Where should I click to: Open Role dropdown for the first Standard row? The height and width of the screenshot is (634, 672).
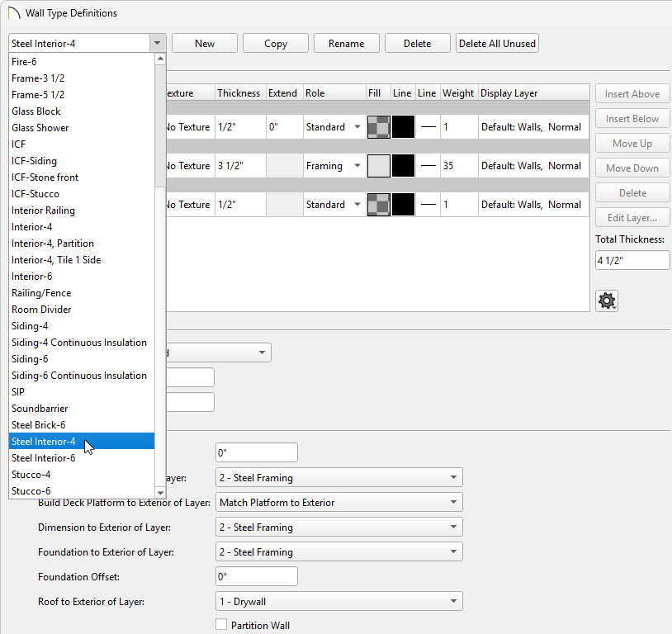(357, 127)
